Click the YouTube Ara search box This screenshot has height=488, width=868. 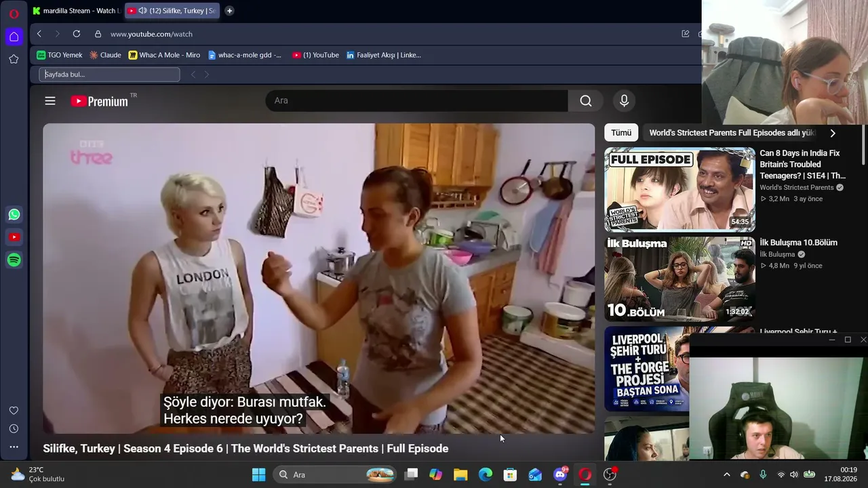click(x=416, y=101)
